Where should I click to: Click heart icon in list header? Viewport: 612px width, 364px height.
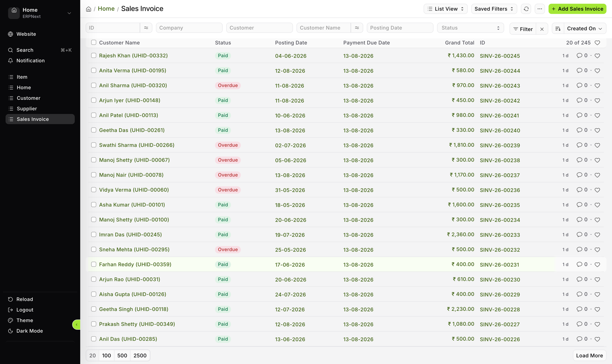597,43
